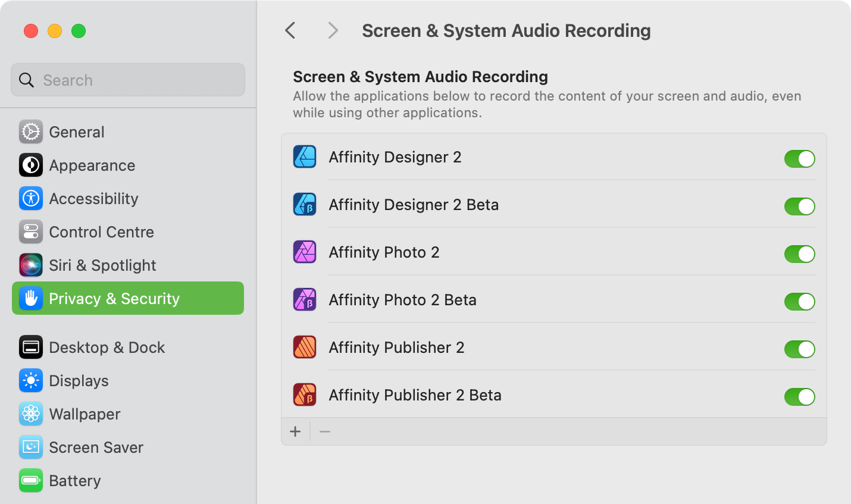Toggle off Affinity Designer 2 Beta recording permission
The image size is (851, 504).
coord(799,206)
